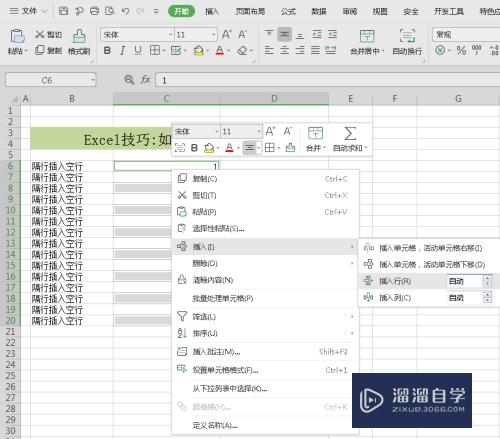Click the ribbon top align icon

tap(269, 34)
